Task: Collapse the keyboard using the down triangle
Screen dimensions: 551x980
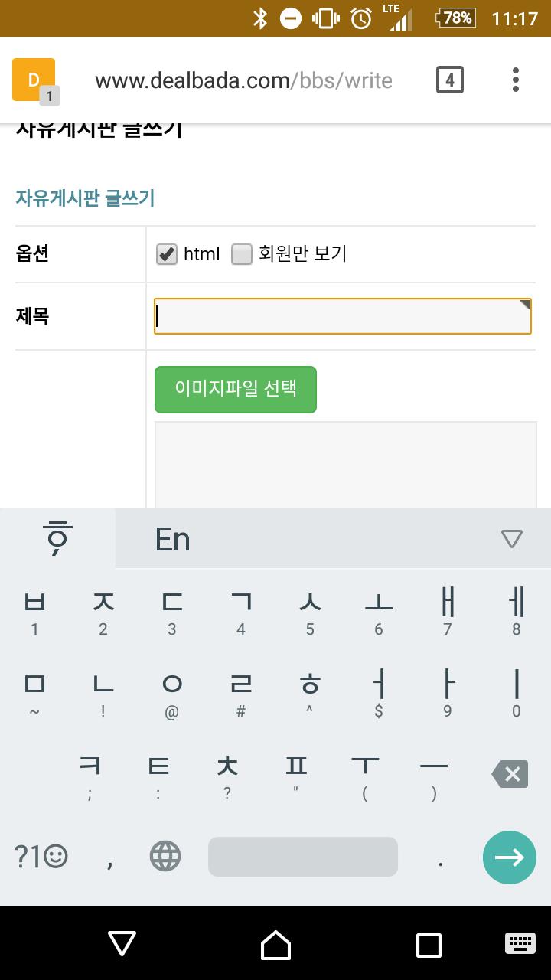Action: 511,539
